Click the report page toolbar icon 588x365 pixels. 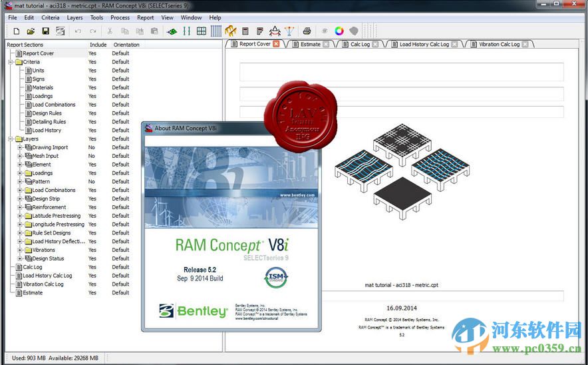click(260, 31)
